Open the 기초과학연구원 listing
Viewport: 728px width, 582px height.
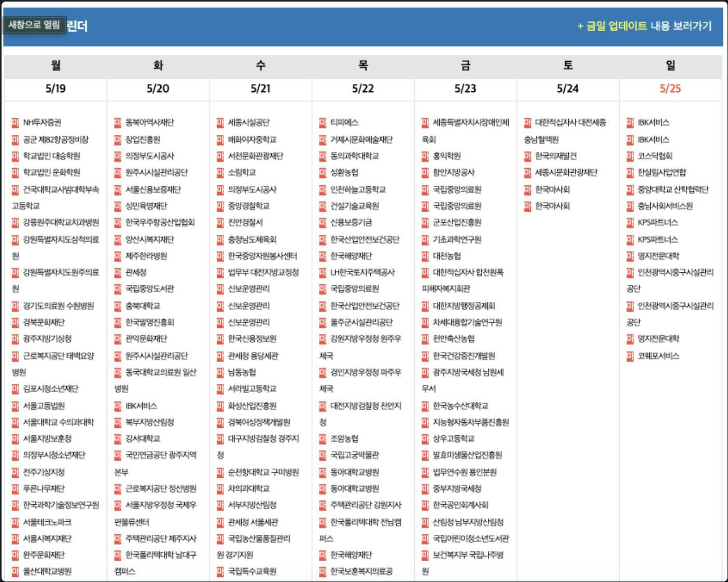(x=457, y=239)
